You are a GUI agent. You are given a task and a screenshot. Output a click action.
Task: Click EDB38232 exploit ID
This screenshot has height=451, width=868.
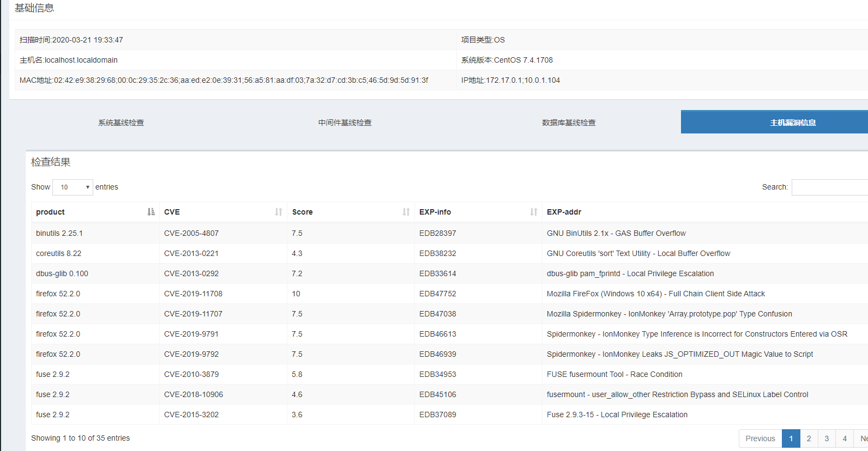point(438,253)
